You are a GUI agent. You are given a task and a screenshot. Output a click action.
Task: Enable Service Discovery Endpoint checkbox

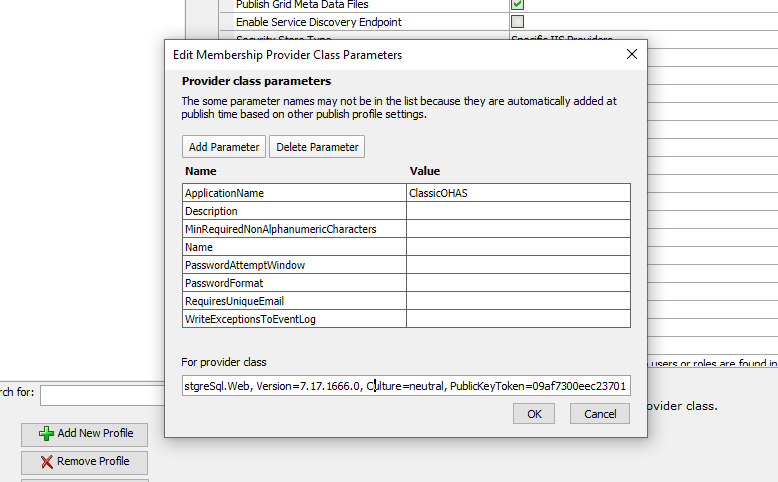[518, 21]
